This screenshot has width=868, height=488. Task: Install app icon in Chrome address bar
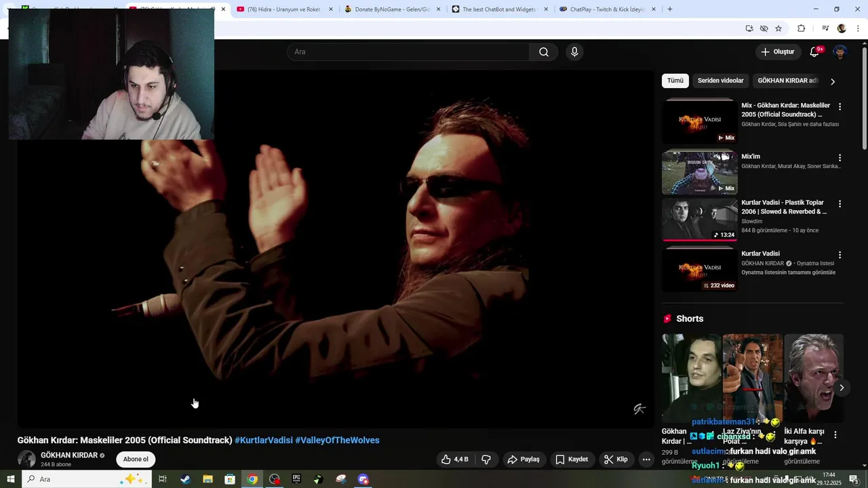point(749,28)
